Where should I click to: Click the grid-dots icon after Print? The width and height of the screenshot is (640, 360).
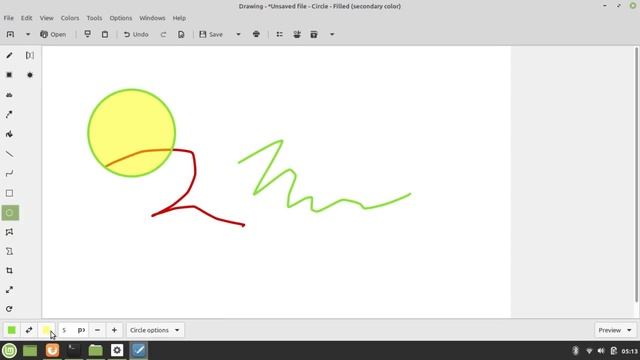tap(280, 34)
